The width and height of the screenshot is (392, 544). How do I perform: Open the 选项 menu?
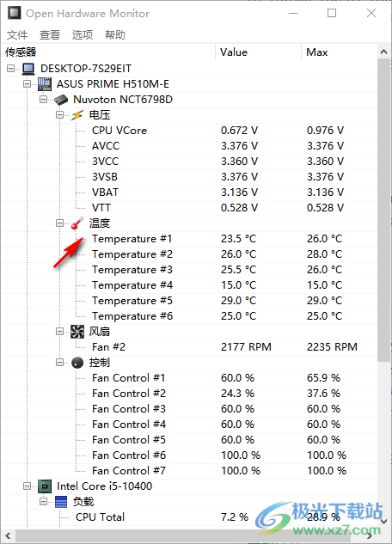pyautogui.click(x=83, y=34)
